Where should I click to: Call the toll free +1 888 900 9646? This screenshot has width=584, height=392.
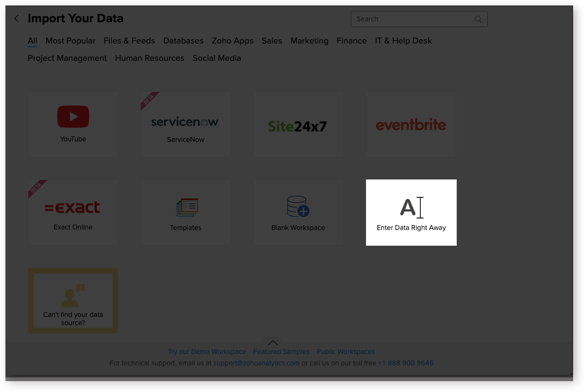tap(406, 363)
